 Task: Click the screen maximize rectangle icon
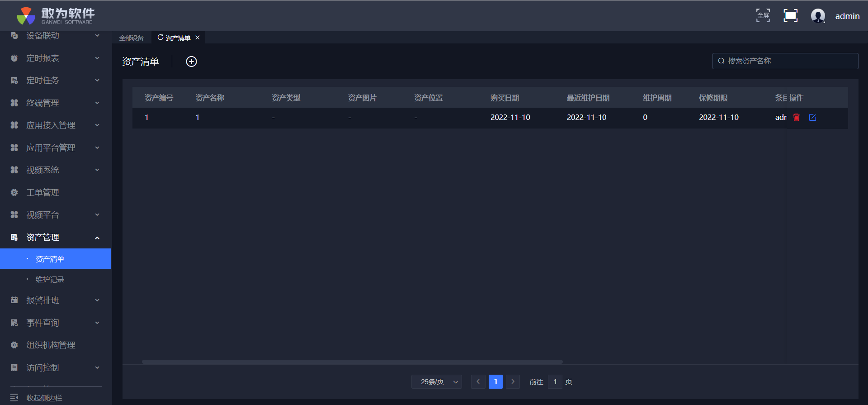790,16
